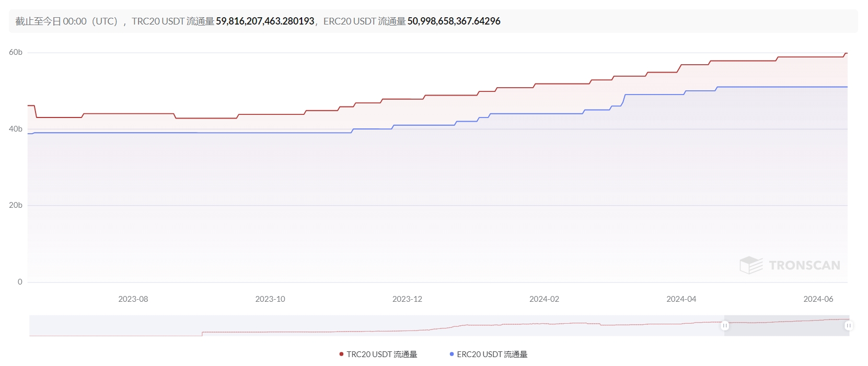Click the ERC20 value 50,998,658,367.64296
Screen dimensions: 868x366
tap(454, 21)
